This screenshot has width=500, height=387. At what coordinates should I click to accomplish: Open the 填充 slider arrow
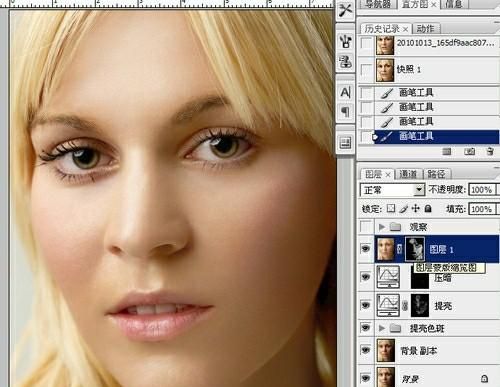(498, 209)
